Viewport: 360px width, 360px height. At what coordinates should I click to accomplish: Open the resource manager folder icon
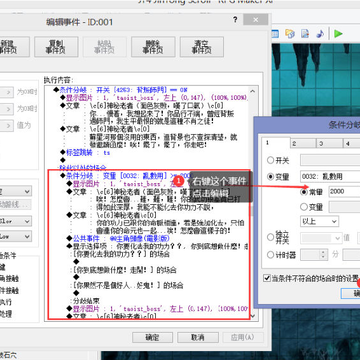pos(290,34)
